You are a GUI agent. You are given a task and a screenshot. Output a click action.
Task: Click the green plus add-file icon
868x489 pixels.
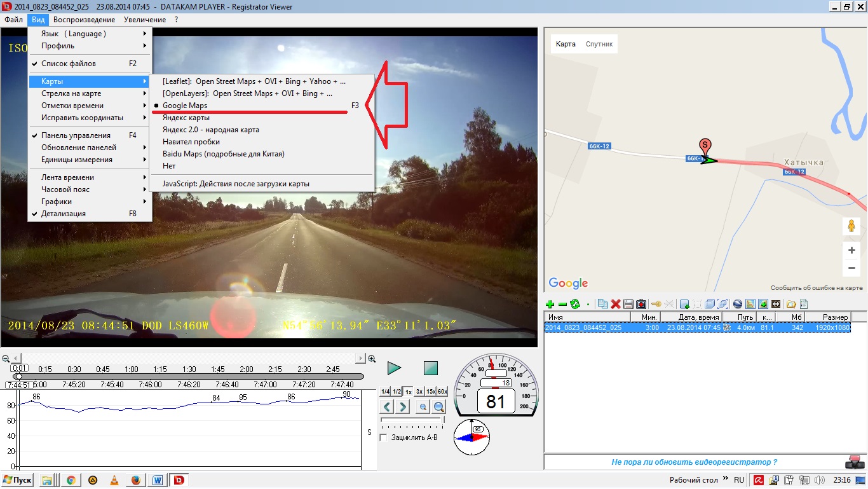point(550,305)
